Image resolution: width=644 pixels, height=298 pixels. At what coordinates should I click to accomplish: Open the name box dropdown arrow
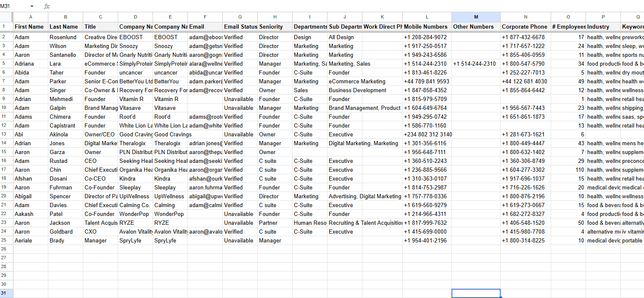[x=32, y=6]
